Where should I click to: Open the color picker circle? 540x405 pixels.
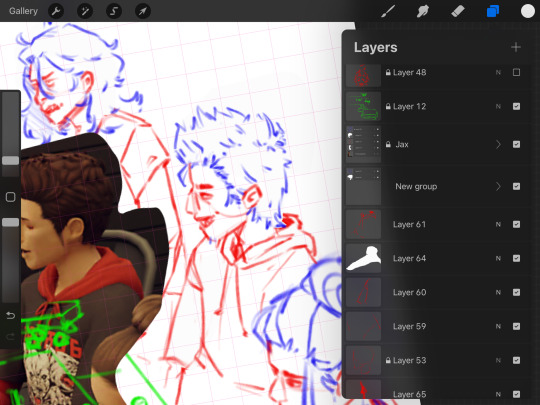pos(528,11)
